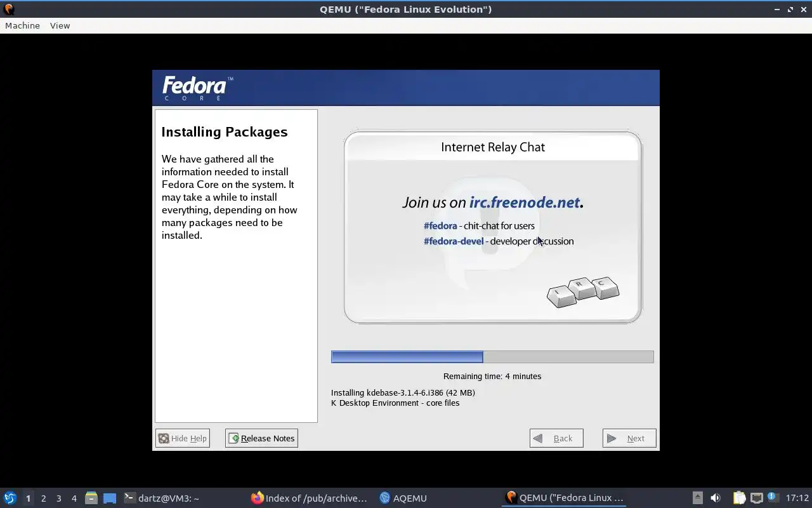Switch to workspace 2
This screenshot has width=812, height=508.
(x=43, y=498)
